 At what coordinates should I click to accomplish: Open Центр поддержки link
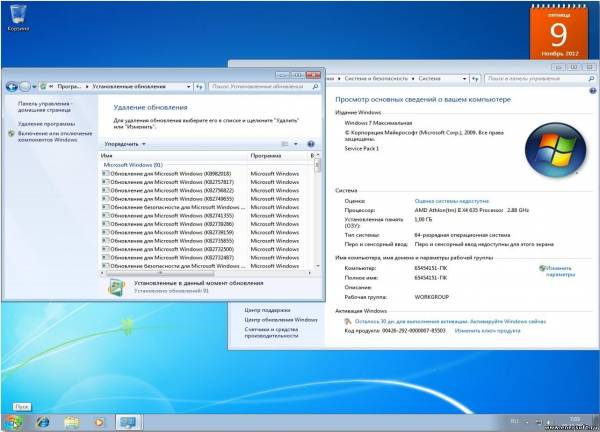tap(267, 310)
